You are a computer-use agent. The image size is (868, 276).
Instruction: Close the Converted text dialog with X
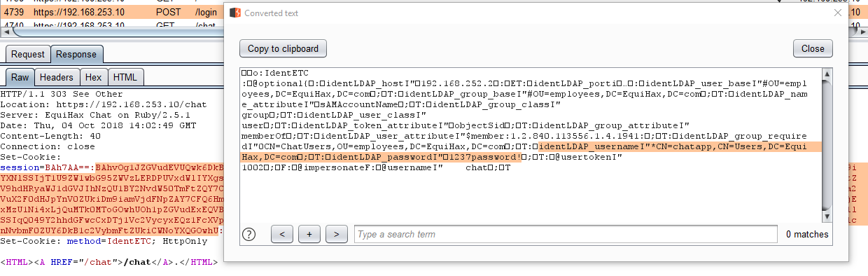pyautogui.click(x=838, y=13)
